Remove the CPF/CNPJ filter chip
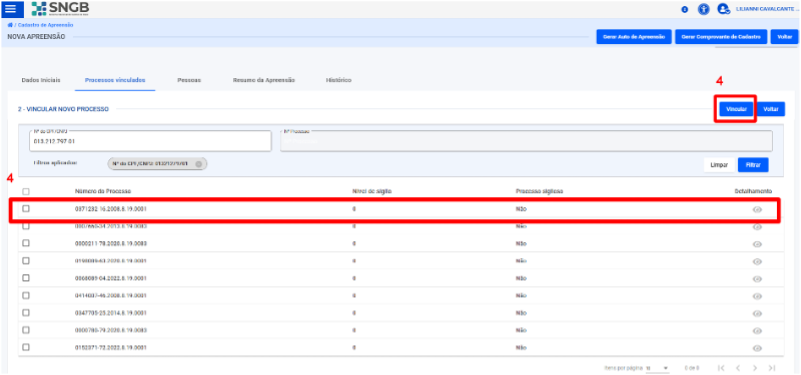Image resolution: width=801 pixels, height=375 pixels. tap(199, 163)
